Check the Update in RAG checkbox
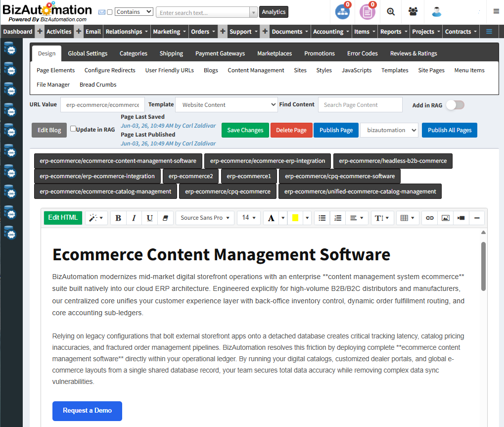The height and width of the screenshot is (427, 504). (73, 129)
